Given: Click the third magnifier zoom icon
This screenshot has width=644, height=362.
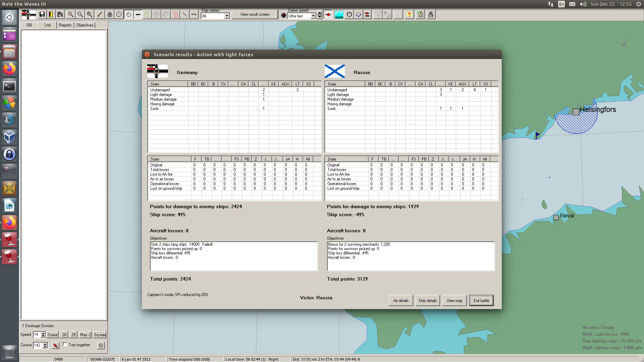Looking at the screenshot, I should click(89, 14).
